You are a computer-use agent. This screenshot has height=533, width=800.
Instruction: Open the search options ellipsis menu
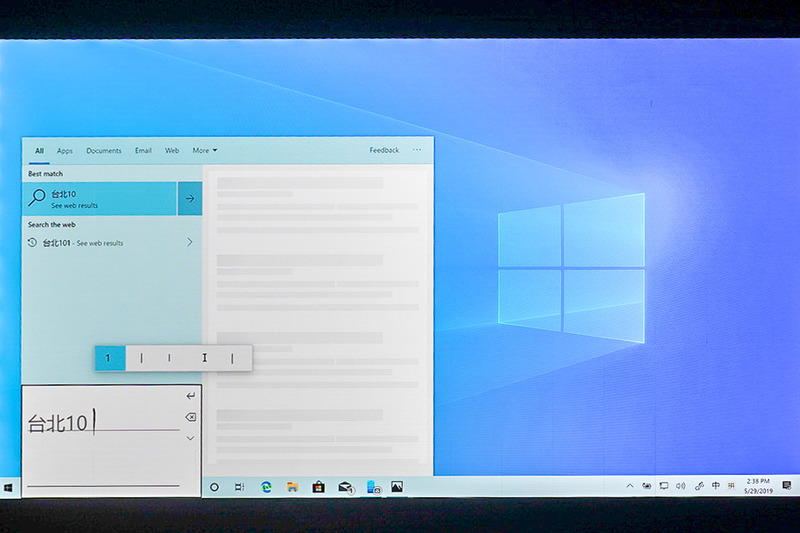click(417, 150)
